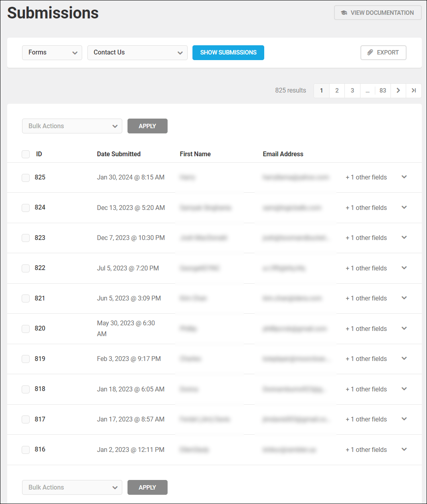
Task: Tick the checkbox for submission 822
Action: coord(26,268)
